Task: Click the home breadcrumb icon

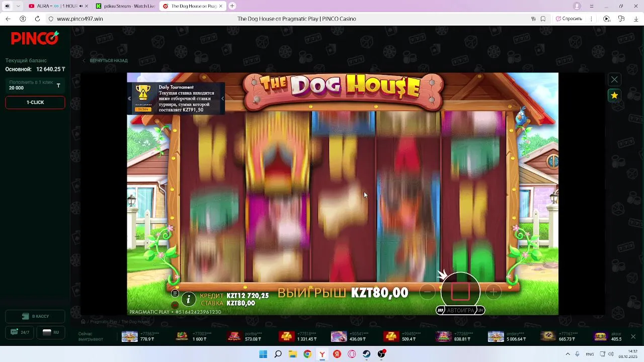Action: [x=84, y=322]
